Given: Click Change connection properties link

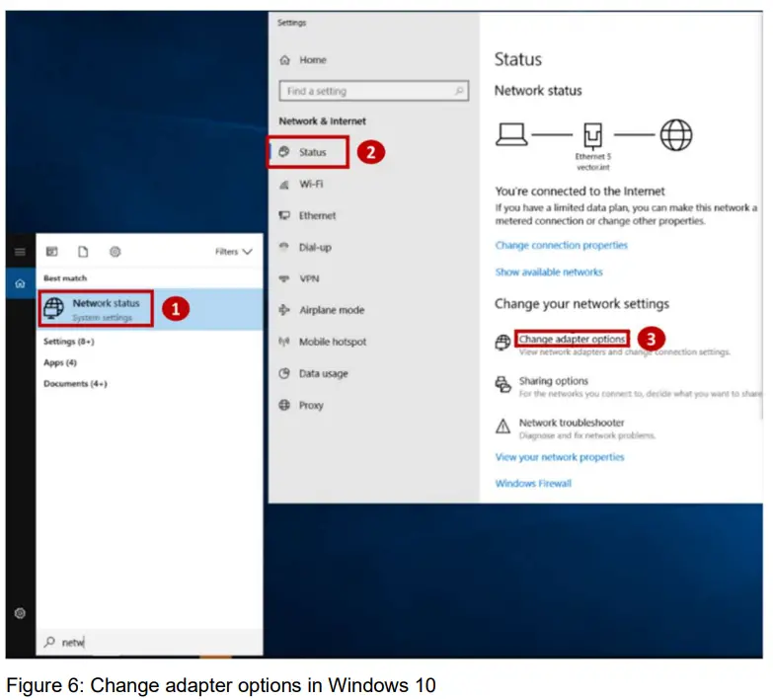Looking at the screenshot, I should click(561, 245).
